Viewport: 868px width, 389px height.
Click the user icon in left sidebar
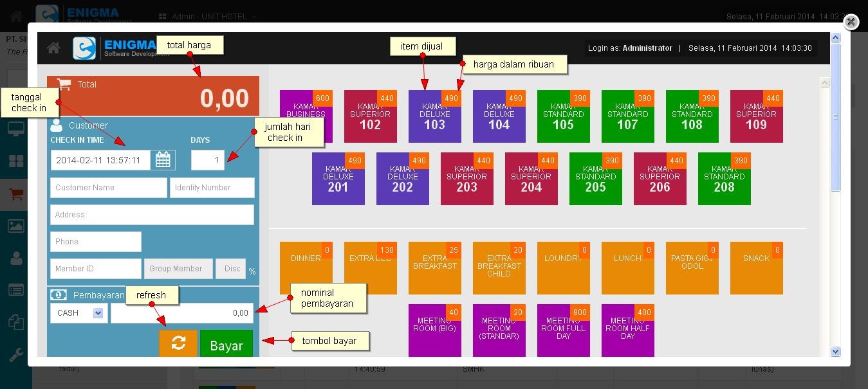[x=16, y=258]
